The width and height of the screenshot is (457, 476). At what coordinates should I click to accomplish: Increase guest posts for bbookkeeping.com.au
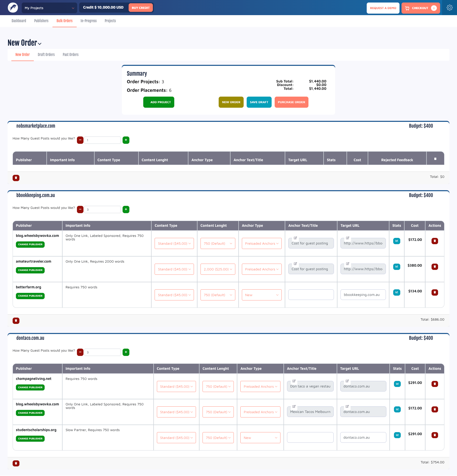[126, 209]
